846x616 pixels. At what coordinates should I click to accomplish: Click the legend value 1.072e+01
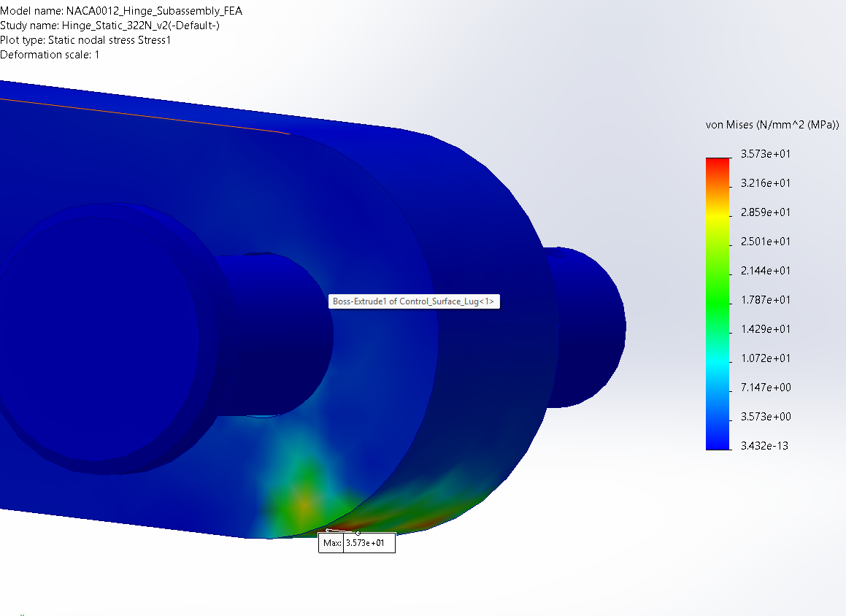[765, 358]
